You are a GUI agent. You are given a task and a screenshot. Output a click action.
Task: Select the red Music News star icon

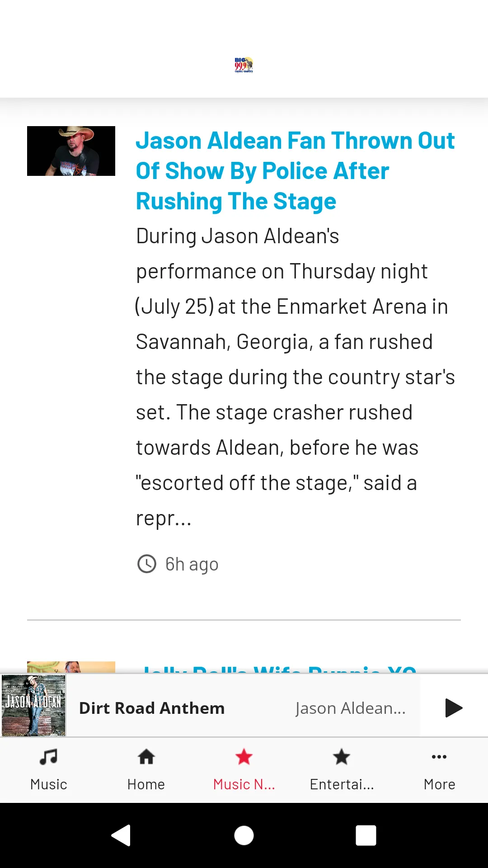pos(244,757)
